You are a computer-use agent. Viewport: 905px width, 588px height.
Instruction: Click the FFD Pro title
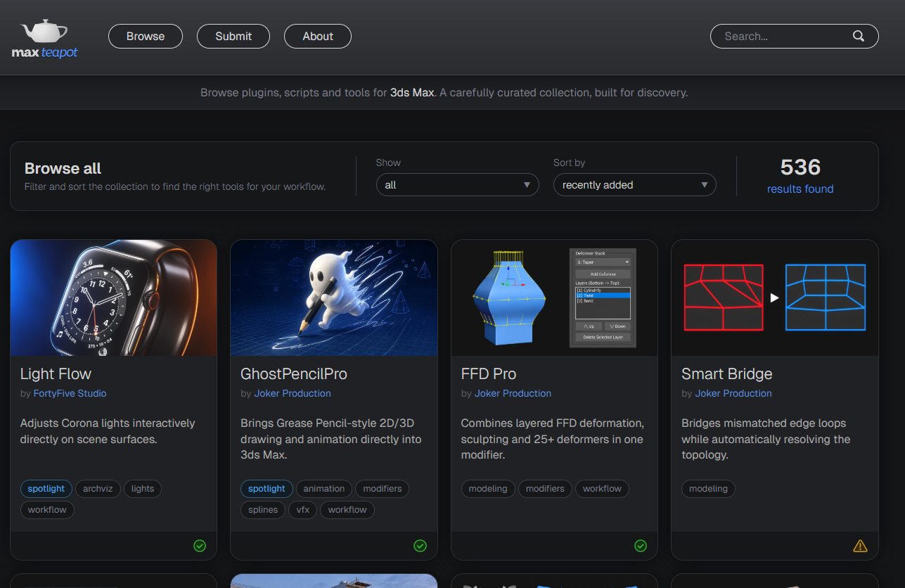(x=489, y=374)
